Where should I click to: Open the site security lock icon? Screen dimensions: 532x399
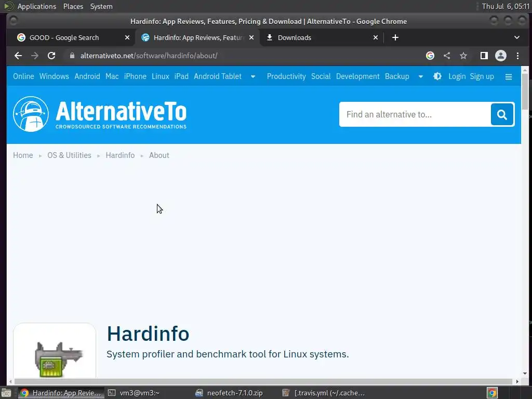pyautogui.click(x=72, y=56)
